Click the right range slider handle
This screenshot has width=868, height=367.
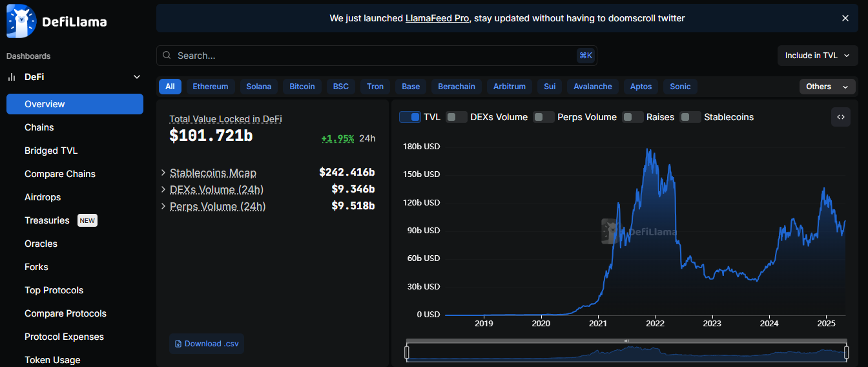846,352
